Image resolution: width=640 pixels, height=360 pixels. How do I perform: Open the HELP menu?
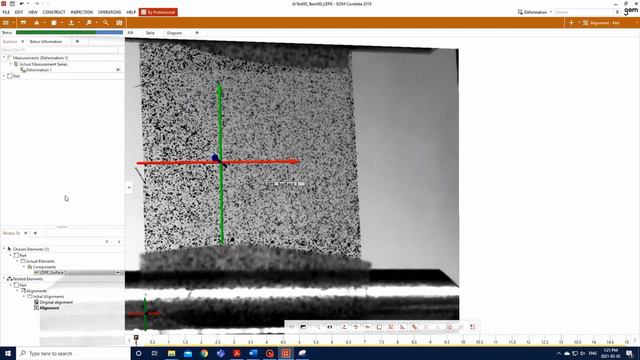(x=131, y=12)
